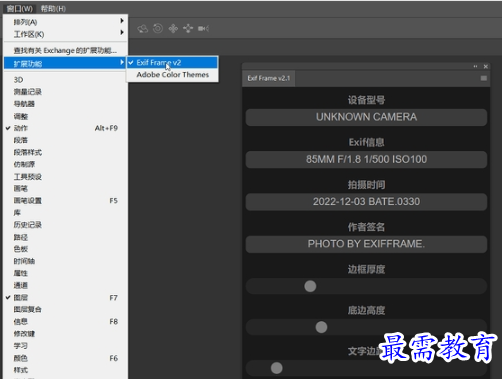This screenshot has height=379, width=503.
Task: Open the 段落样式 panel
Action: (x=66, y=153)
